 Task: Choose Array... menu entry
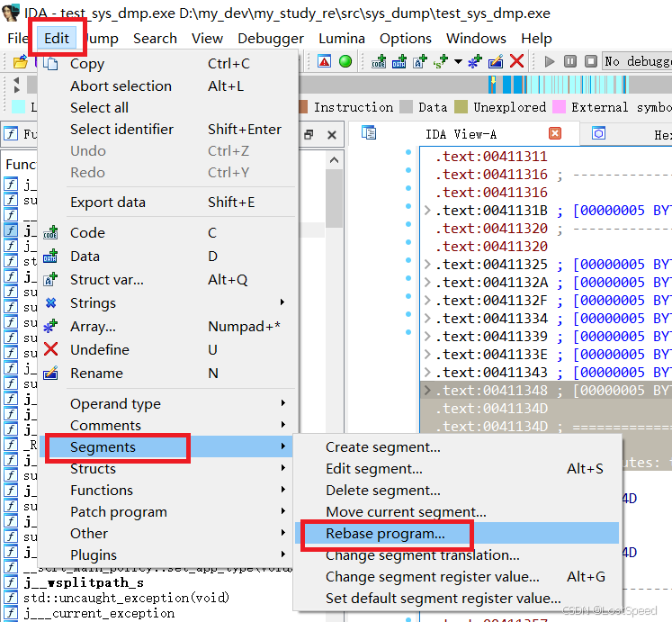[168, 327]
